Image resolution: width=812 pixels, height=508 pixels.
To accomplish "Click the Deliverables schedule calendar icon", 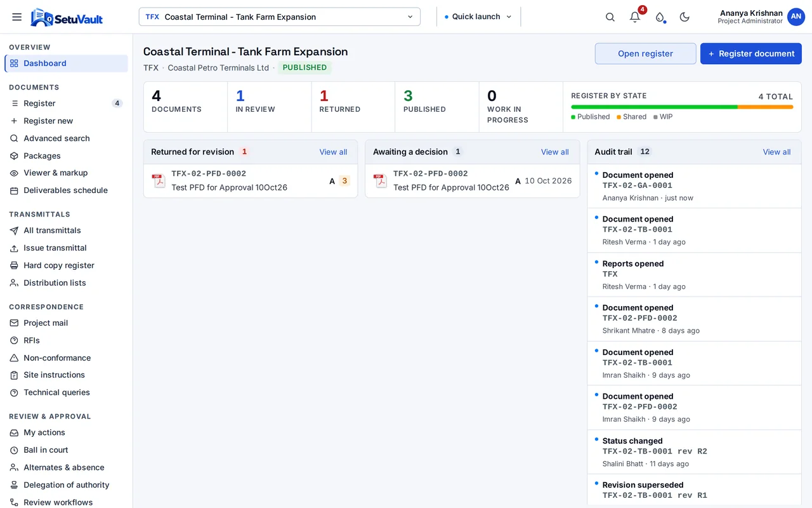I will [x=14, y=190].
